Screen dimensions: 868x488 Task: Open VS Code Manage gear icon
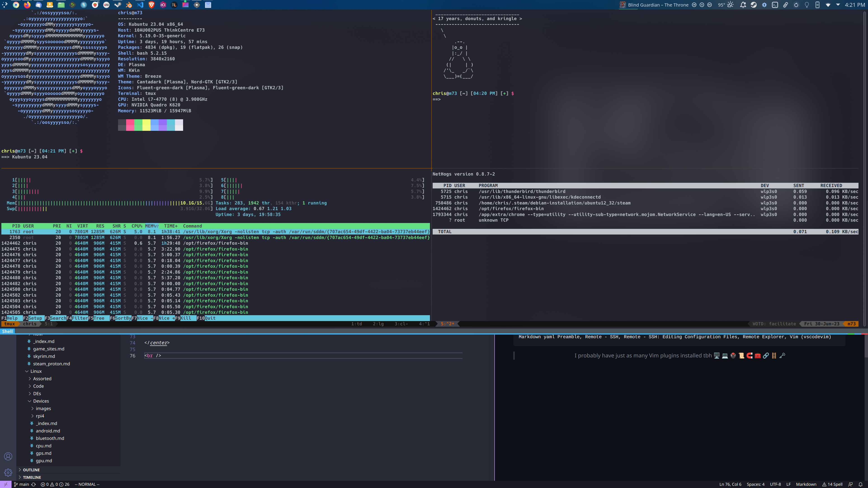tap(8, 472)
